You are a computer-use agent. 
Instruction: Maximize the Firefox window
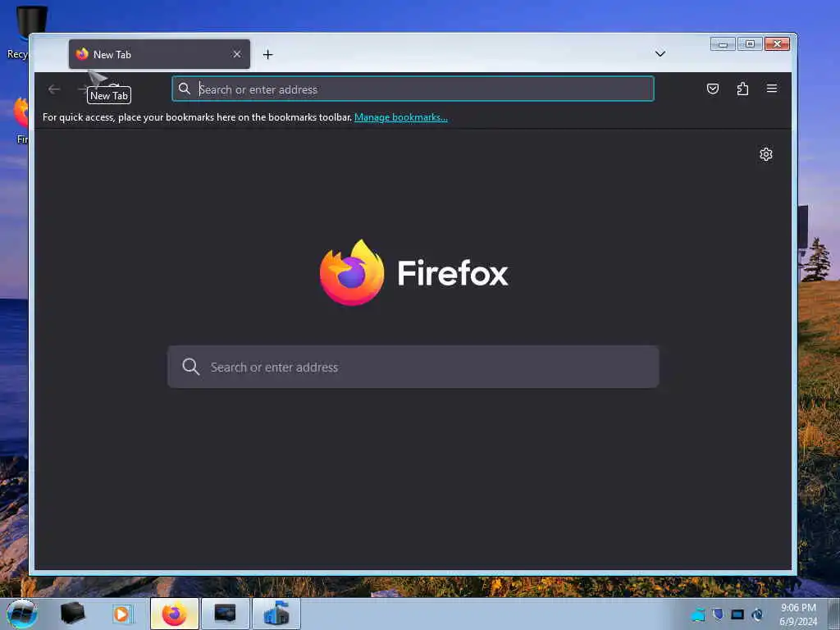tap(750, 44)
